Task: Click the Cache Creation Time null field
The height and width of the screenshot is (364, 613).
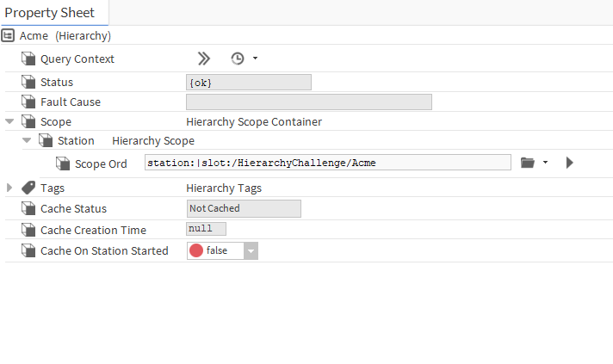Action: click(206, 229)
